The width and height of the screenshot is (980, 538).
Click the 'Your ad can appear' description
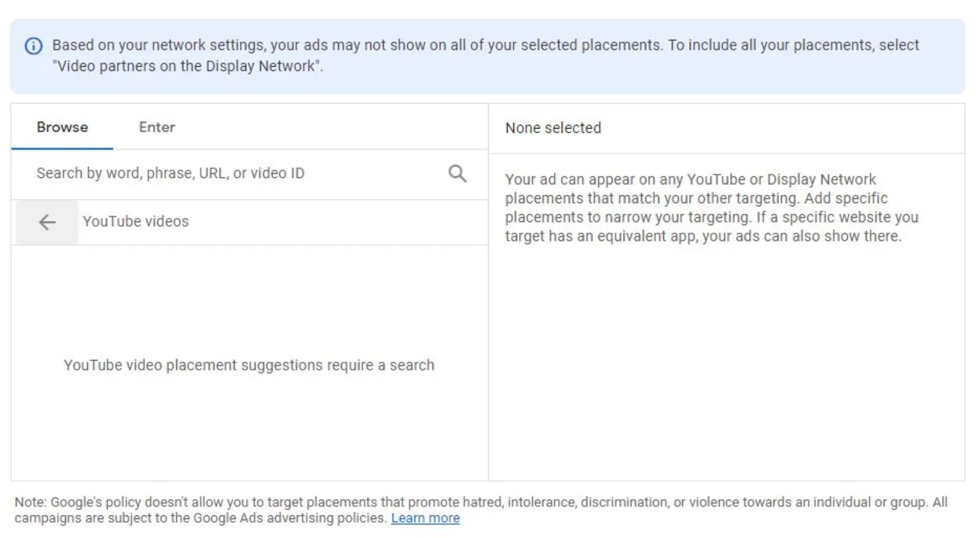click(712, 207)
